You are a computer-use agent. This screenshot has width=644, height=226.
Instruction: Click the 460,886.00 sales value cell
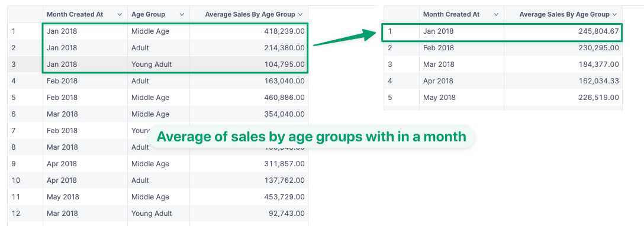pos(249,98)
